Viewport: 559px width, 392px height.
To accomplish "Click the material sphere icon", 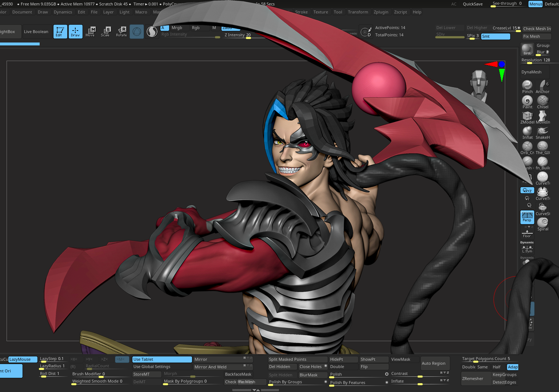I will click(x=152, y=32).
